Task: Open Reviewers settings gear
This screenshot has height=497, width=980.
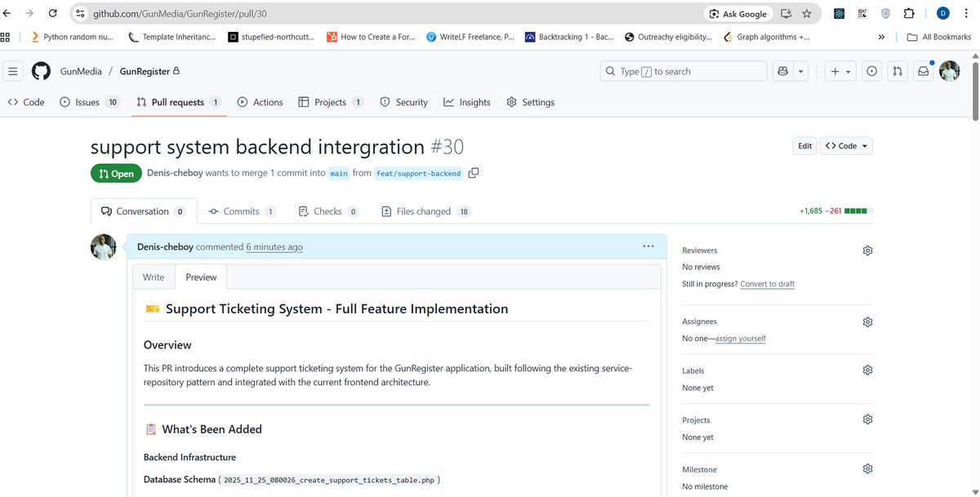Action: pos(867,251)
